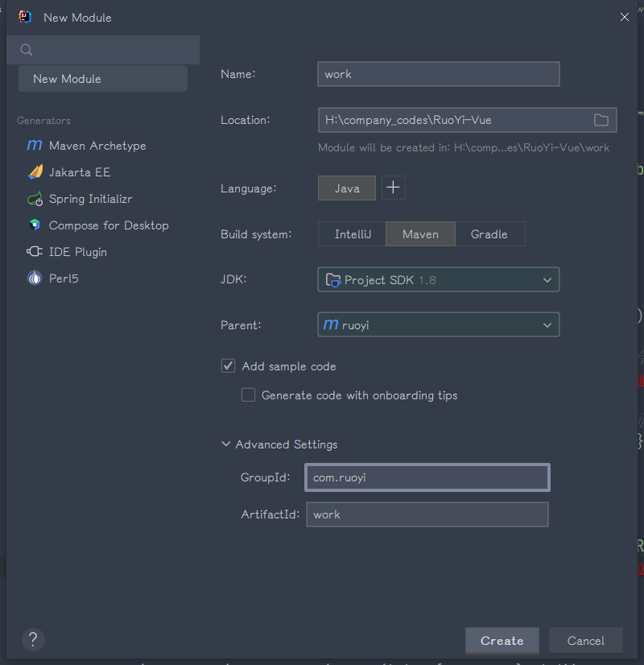The width and height of the screenshot is (644, 665).
Task: Choose Gradle as build system
Action: [489, 234]
